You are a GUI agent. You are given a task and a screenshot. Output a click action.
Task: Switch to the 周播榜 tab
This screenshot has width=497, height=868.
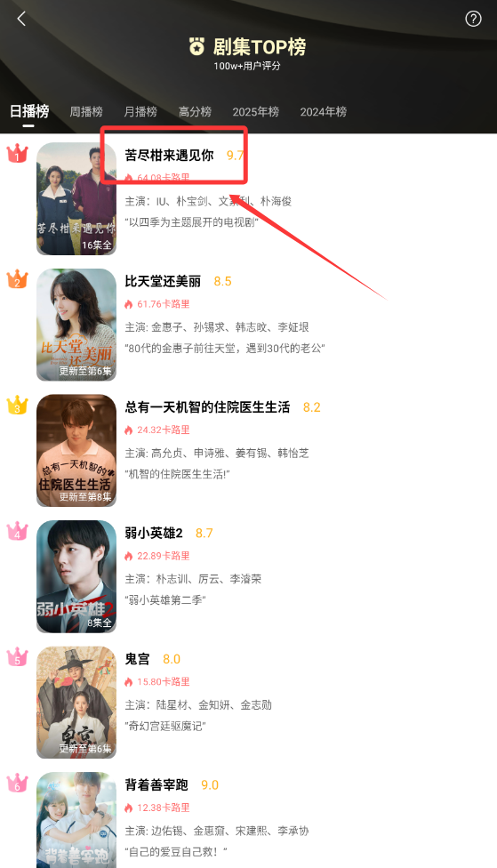[85, 111]
